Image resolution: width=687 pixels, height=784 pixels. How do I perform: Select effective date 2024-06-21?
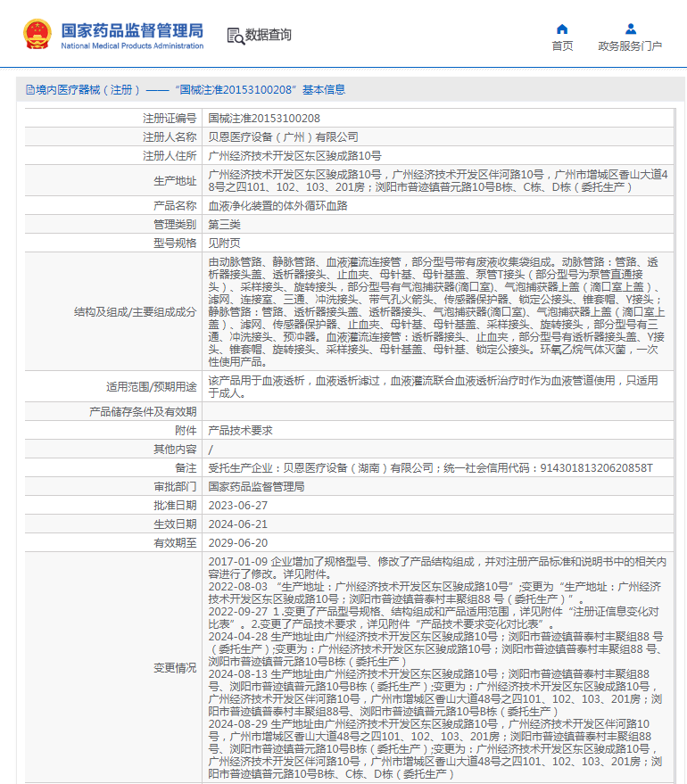point(238,524)
